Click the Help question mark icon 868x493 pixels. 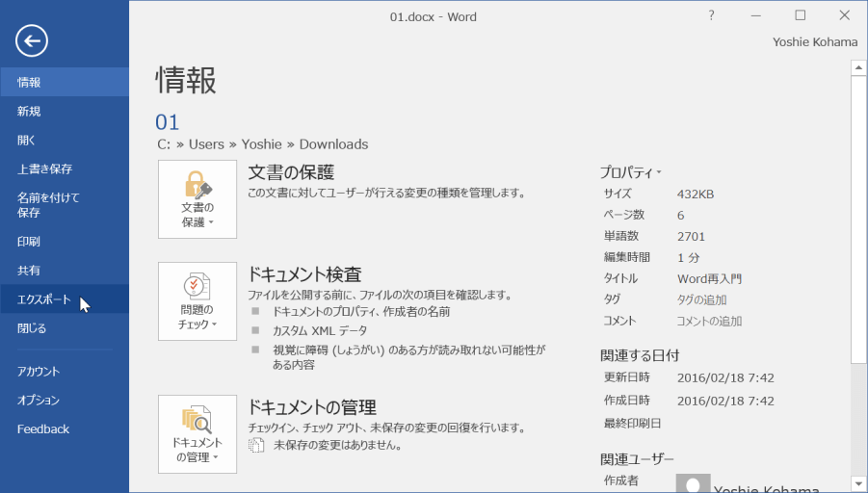711,15
